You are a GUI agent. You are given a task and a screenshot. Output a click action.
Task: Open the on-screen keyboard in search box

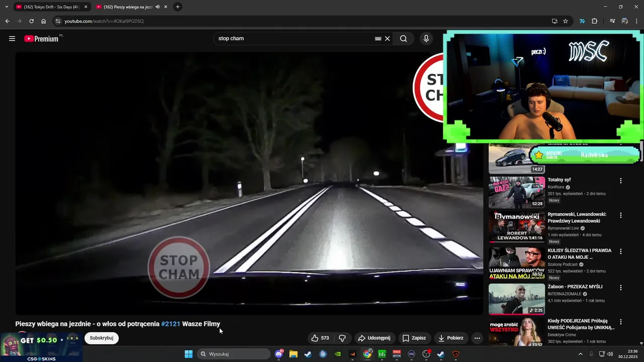tap(378, 39)
